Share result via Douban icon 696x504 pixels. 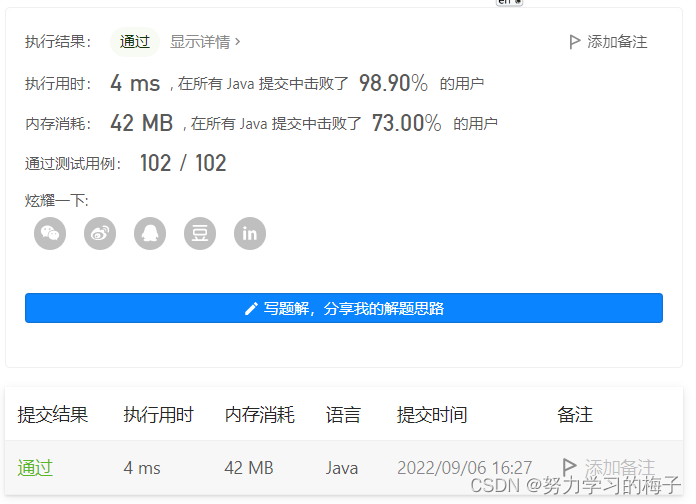[200, 233]
